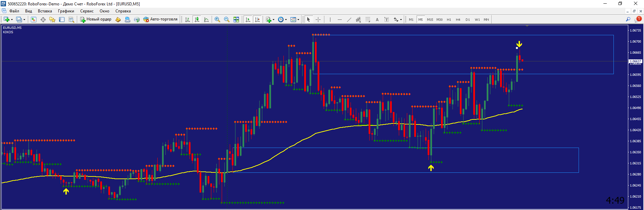The height and width of the screenshot is (210, 644).
Task: Open the Графики menu
Action: tap(66, 11)
